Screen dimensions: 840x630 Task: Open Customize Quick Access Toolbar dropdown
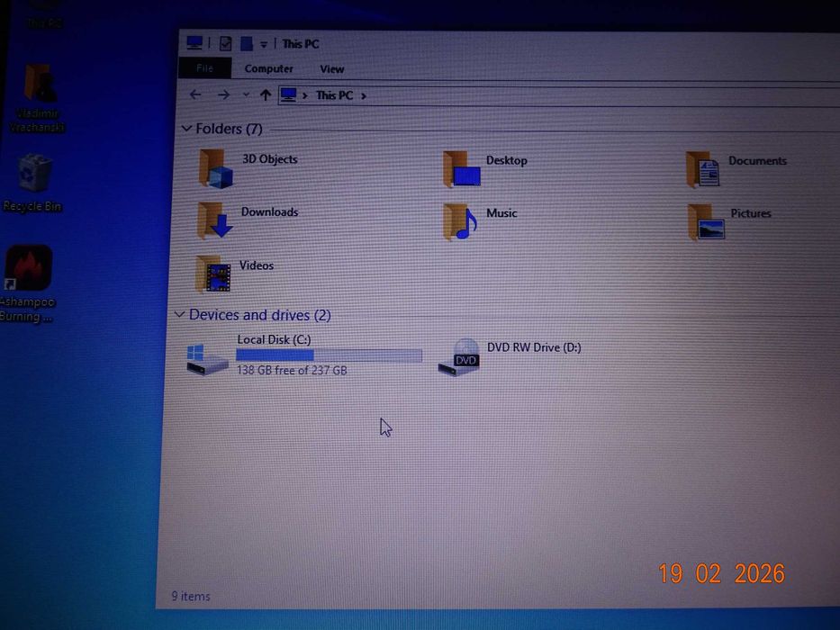click(264, 44)
